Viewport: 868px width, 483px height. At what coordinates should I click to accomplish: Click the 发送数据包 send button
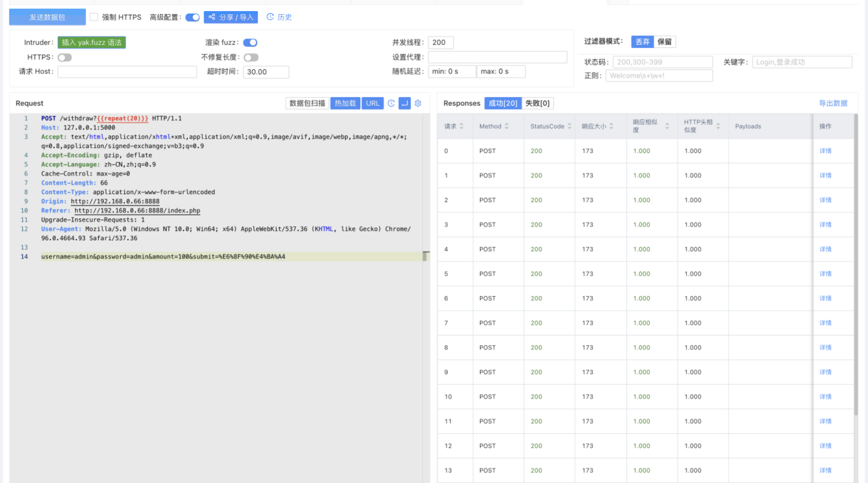click(47, 17)
